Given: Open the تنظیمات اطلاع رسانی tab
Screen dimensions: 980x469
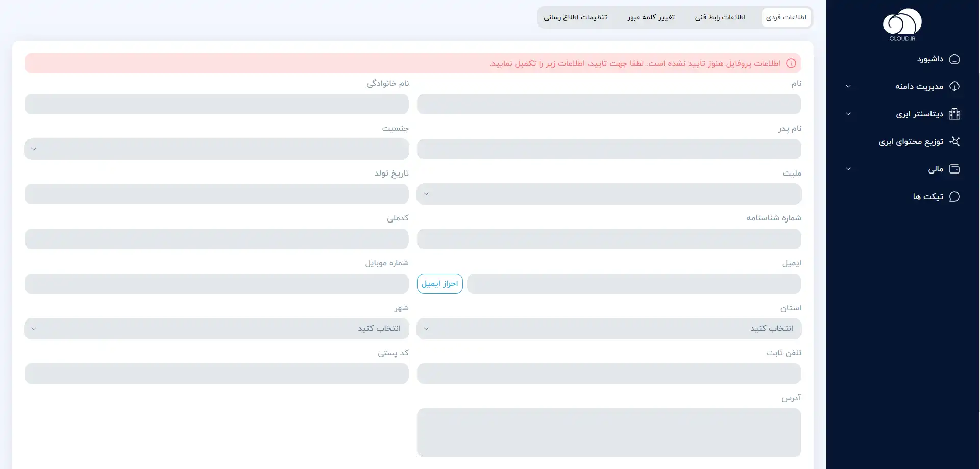Looking at the screenshot, I should (x=575, y=17).
